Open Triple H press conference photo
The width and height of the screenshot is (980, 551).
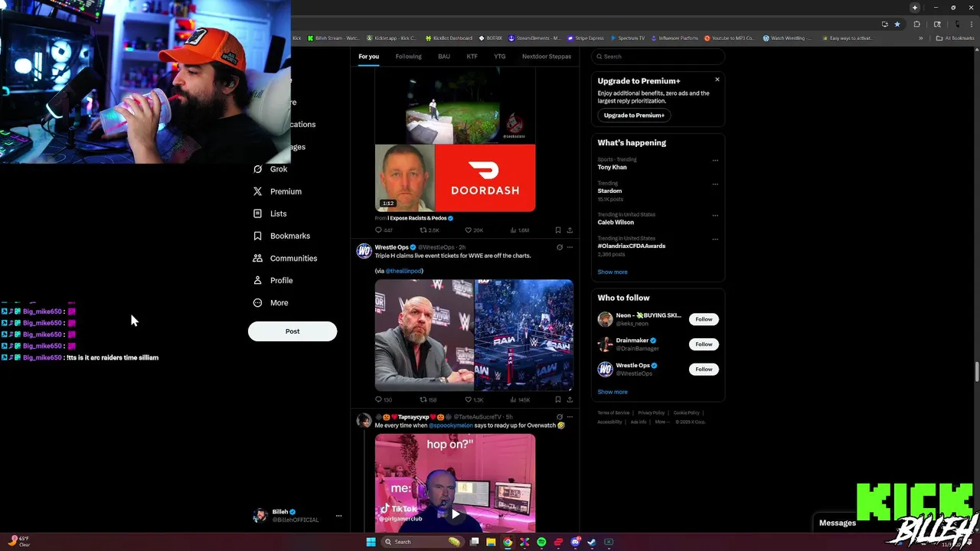(424, 335)
